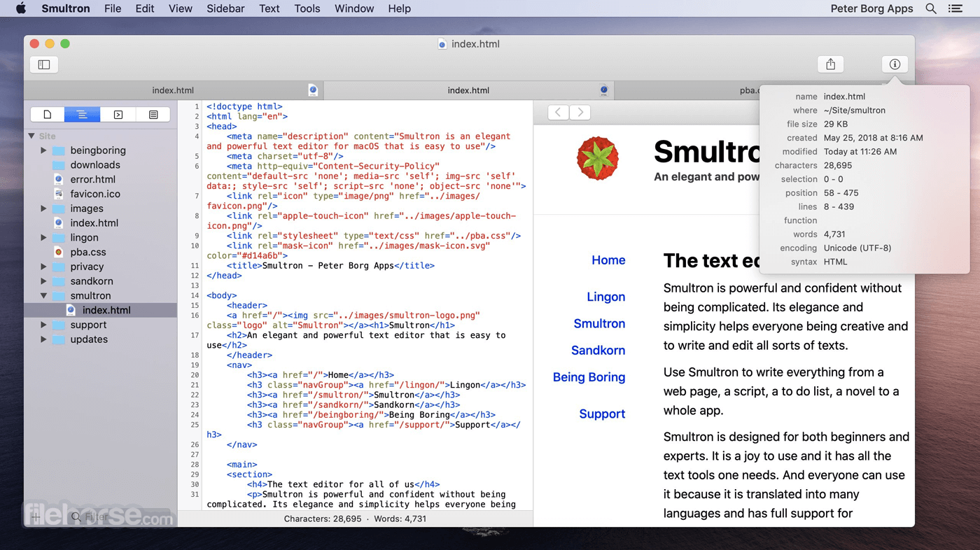Click the pba.css file icon in sidebar
The image size is (980, 550).
(x=59, y=252)
